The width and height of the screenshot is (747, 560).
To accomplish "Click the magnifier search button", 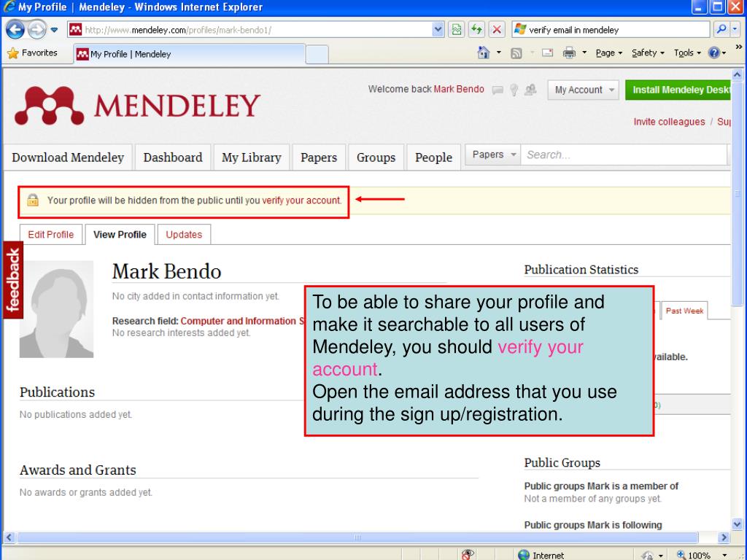I will 721,29.
